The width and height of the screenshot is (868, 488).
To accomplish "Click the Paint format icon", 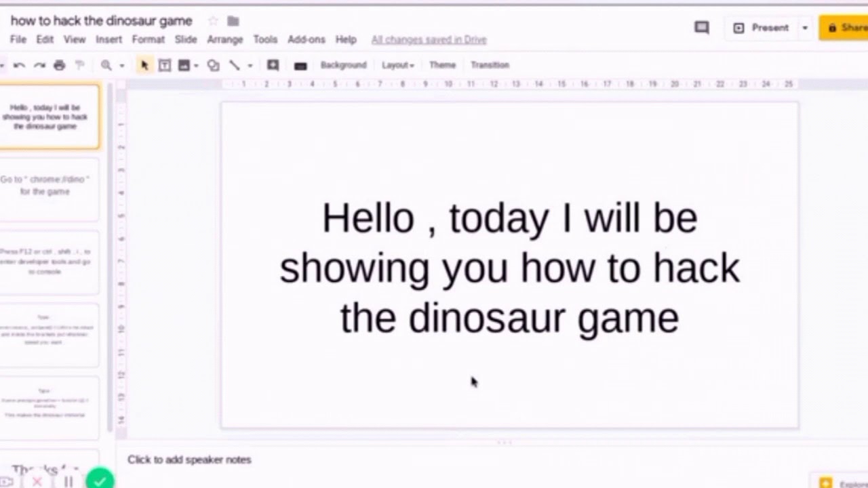I will [79, 65].
